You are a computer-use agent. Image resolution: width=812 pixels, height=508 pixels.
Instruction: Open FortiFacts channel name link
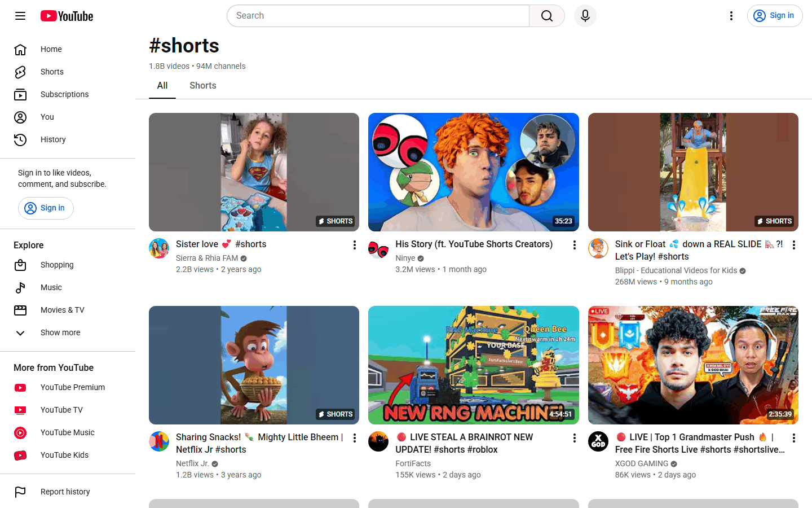(413, 463)
